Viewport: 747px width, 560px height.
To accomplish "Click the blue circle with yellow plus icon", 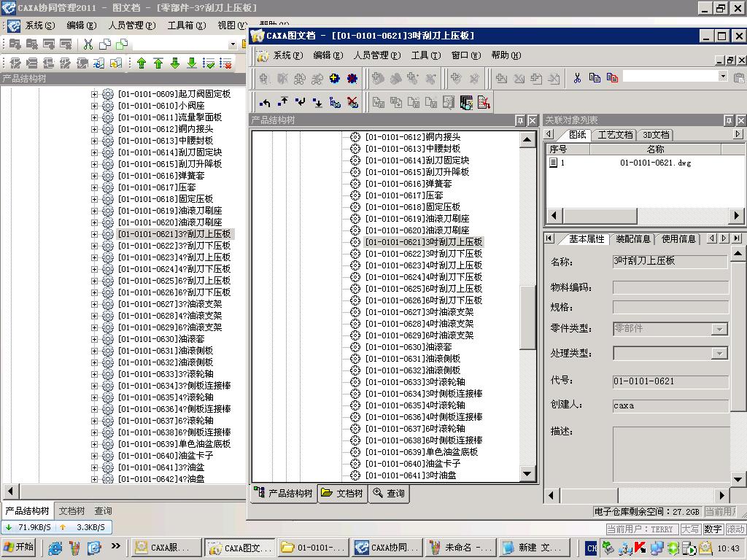I will (x=335, y=78).
